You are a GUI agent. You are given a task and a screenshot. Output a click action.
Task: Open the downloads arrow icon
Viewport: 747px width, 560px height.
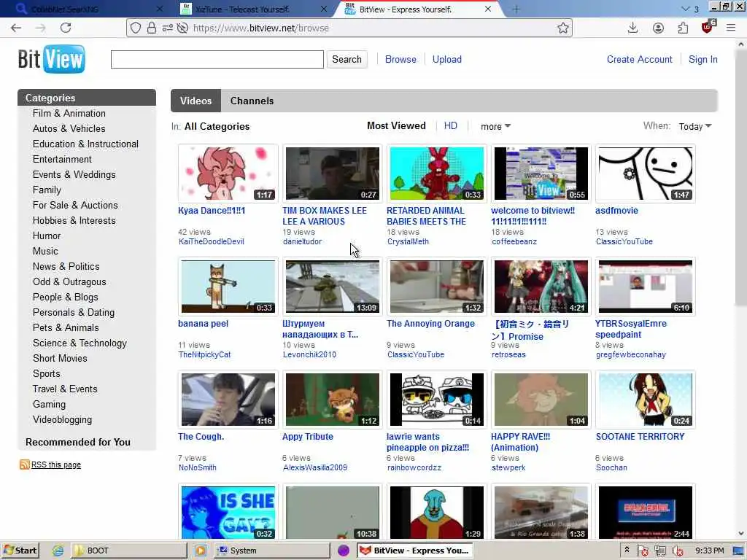[x=632, y=28]
